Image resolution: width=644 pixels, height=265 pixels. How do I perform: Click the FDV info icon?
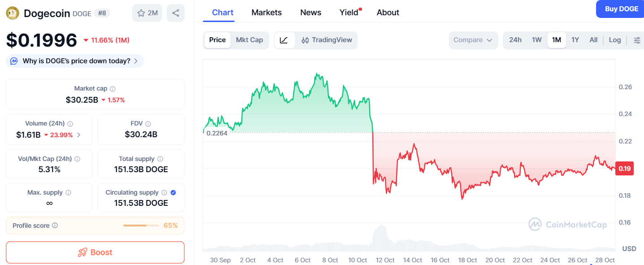[148, 124]
